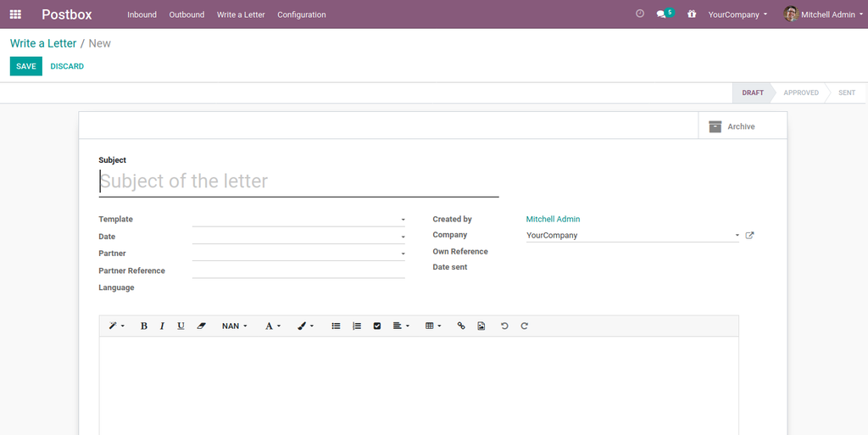Expand the Template dropdown
Screen dimensions: 868x435
coord(403,220)
